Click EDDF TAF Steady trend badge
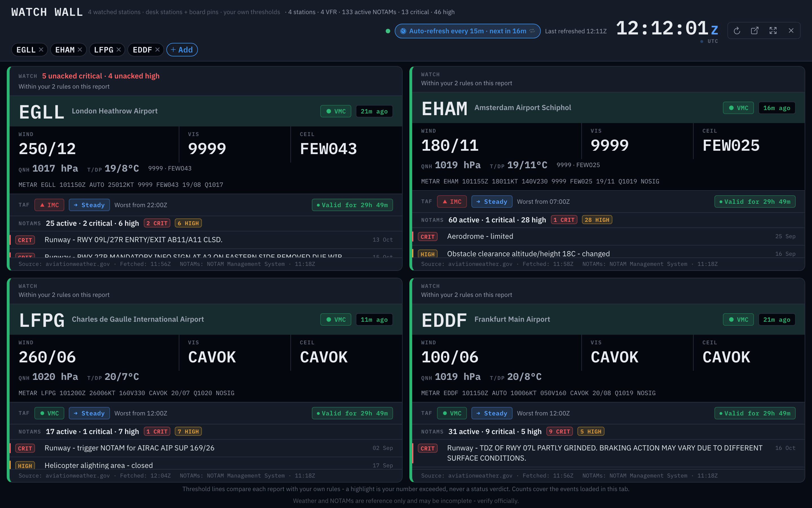 click(492, 413)
